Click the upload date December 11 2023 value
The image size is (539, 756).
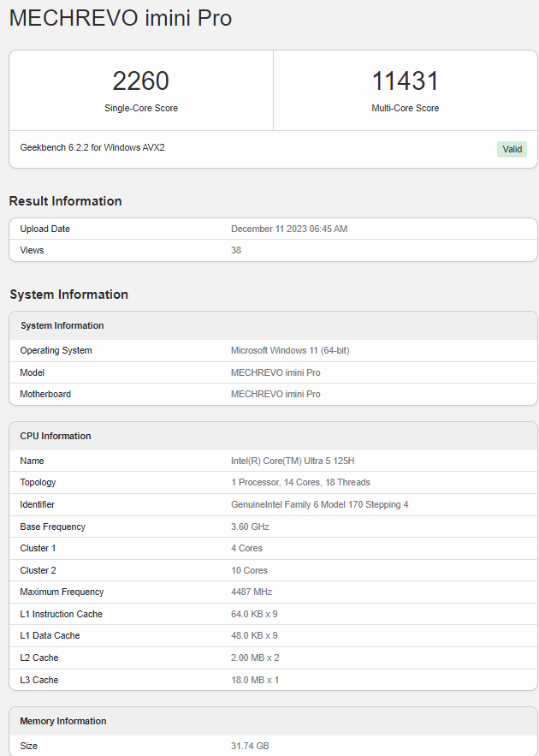[x=289, y=229]
